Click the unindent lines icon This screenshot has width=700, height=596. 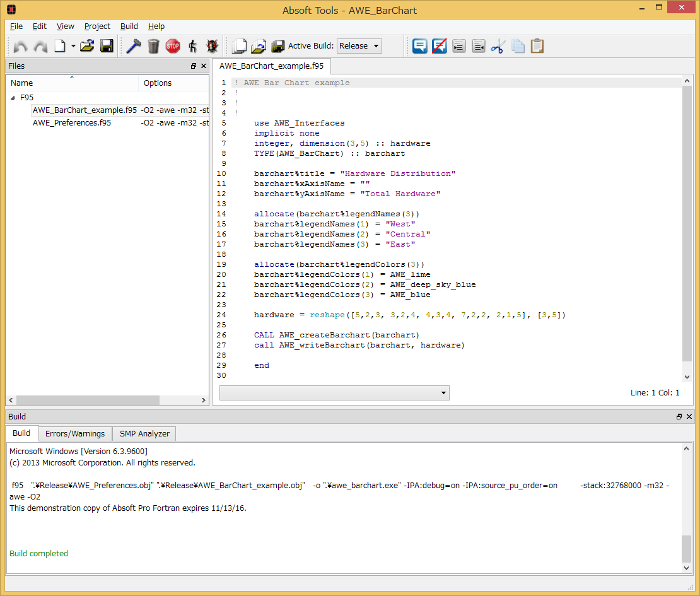tap(479, 46)
